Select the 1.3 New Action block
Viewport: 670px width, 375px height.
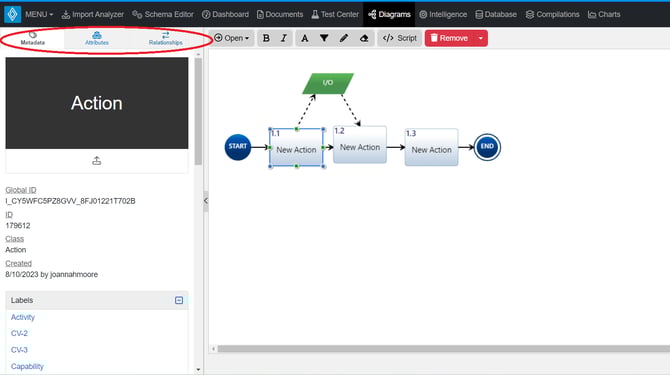[x=432, y=147]
